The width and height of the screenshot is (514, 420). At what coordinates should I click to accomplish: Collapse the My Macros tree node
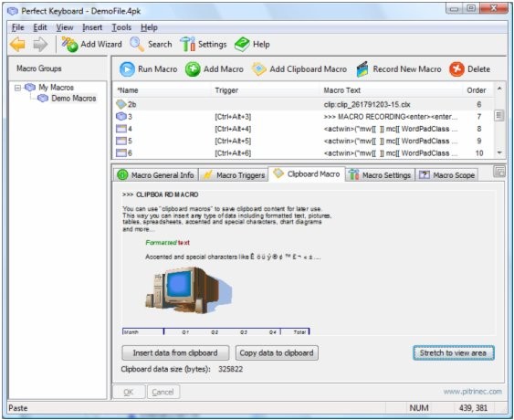coord(18,88)
